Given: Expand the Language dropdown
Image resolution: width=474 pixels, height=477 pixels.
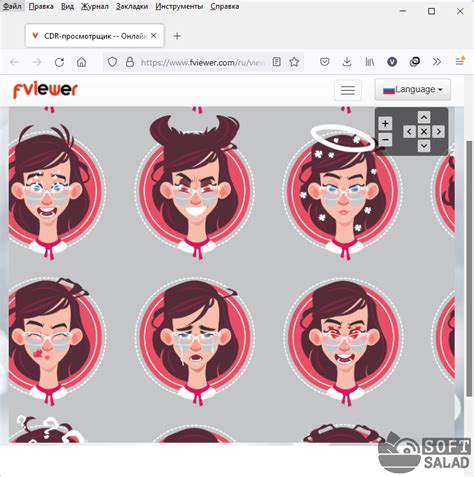Looking at the screenshot, I should point(413,89).
